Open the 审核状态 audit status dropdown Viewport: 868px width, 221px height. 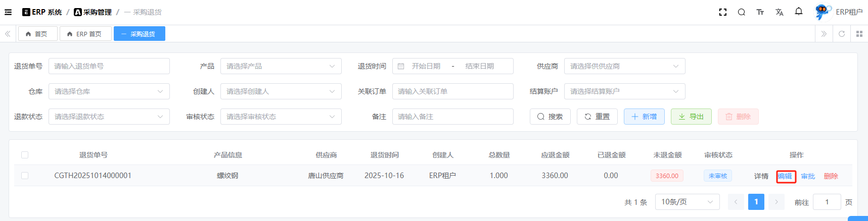(x=281, y=117)
